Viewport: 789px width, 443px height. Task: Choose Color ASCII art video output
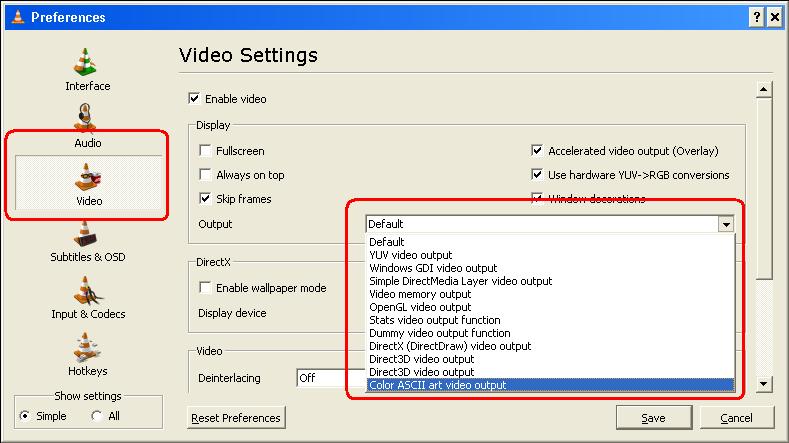click(550, 385)
